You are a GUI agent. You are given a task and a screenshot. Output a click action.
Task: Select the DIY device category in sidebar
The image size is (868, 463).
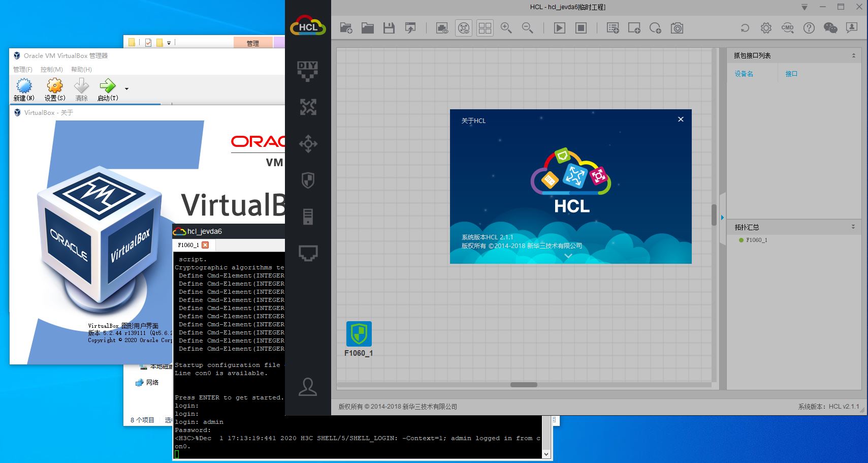coord(308,71)
